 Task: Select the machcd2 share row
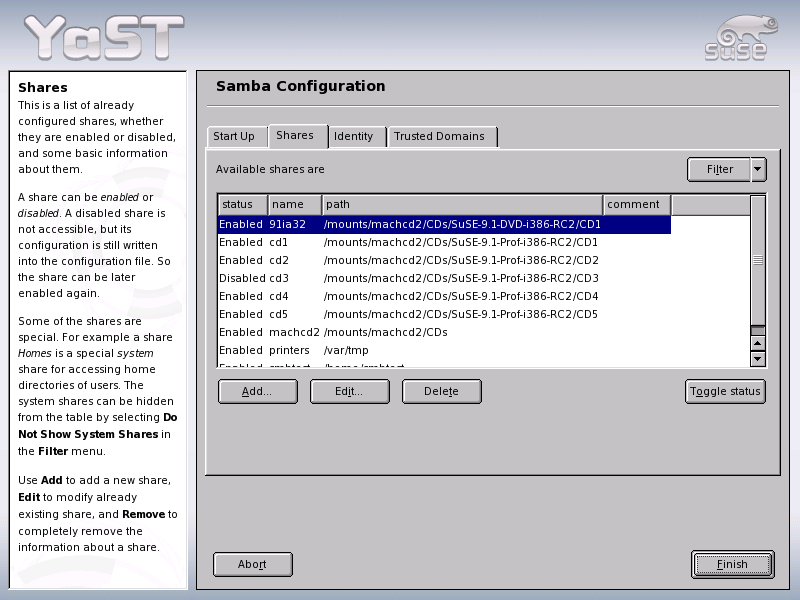tap(444, 332)
